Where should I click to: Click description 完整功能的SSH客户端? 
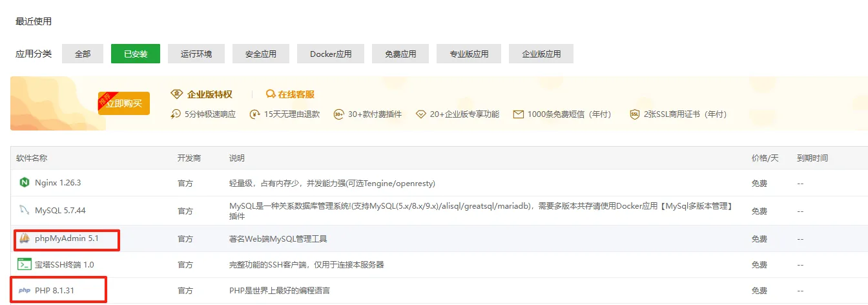click(x=307, y=265)
